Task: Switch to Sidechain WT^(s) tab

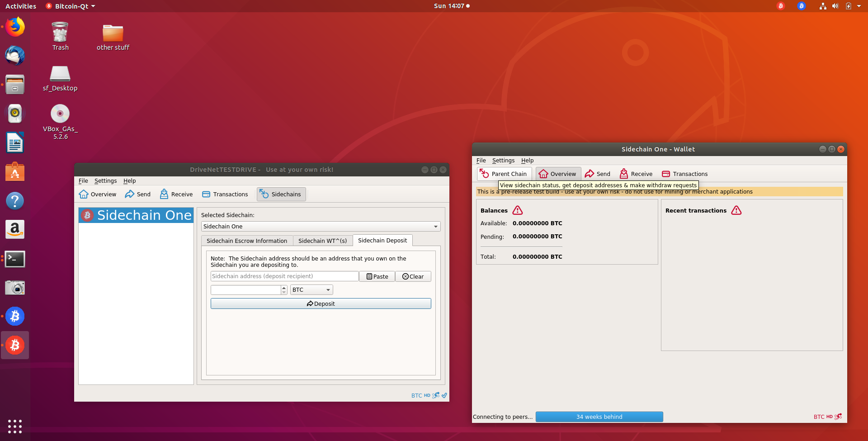Action: pyautogui.click(x=323, y=241)
